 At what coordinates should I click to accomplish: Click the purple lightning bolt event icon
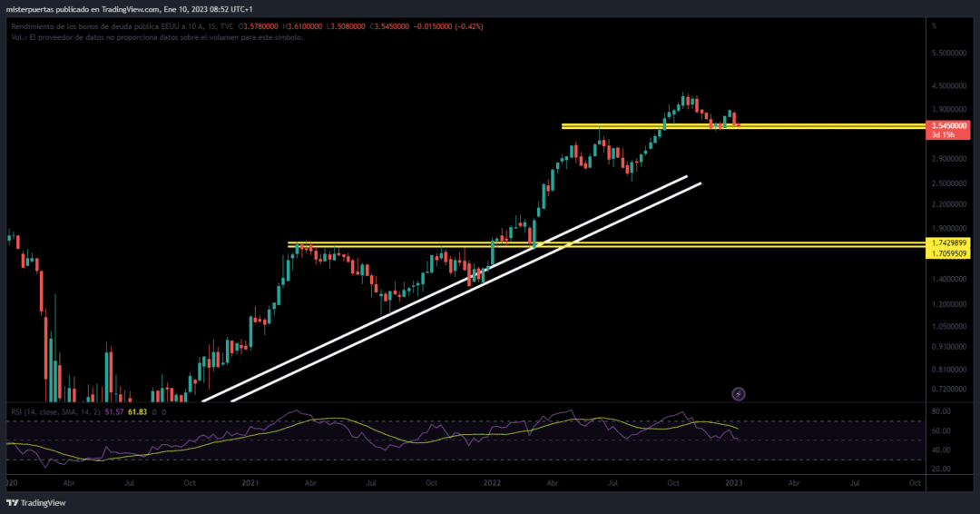[739, 393]
